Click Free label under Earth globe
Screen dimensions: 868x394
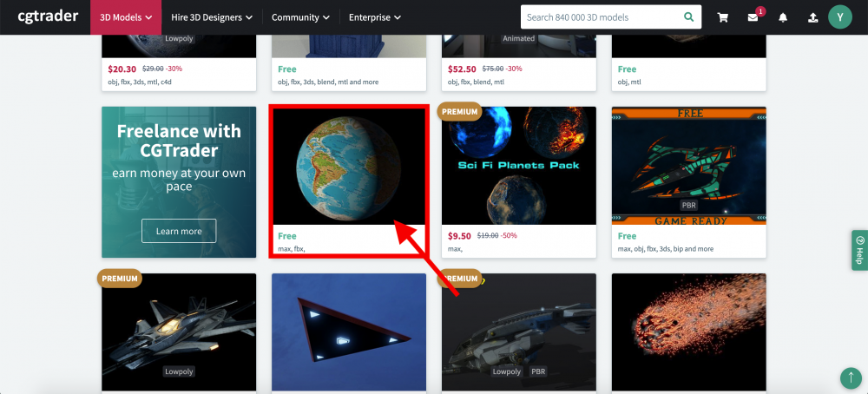point(287,236)
